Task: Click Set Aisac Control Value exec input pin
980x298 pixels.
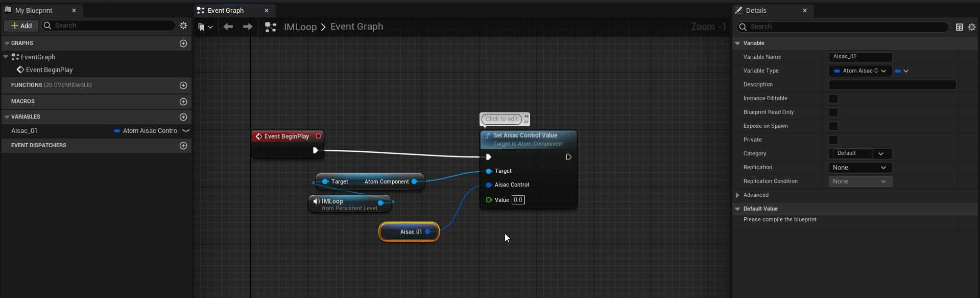Action: click(x=488, y=157)
